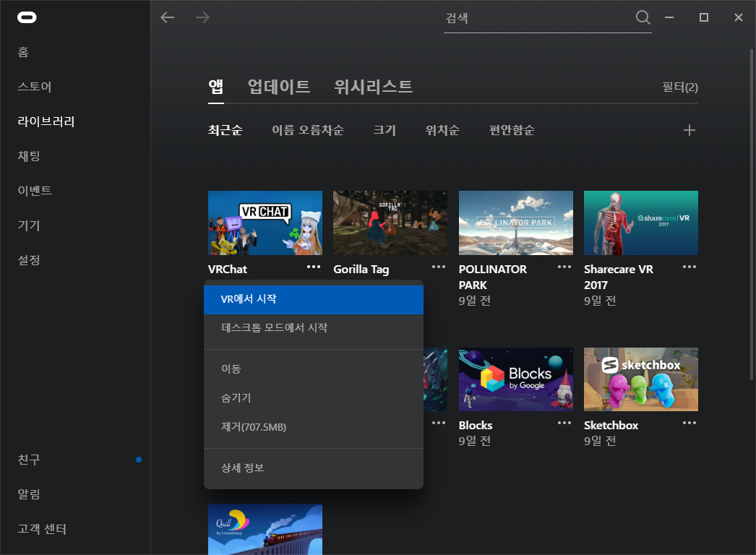
Task: Go back with the left arrow
Action: tap(167, 17)
